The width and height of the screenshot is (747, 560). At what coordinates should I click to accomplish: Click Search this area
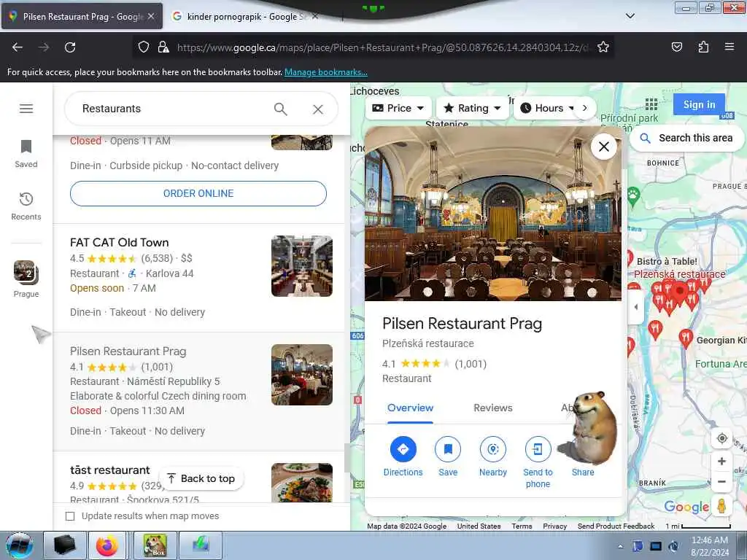(x=687, y=138)
